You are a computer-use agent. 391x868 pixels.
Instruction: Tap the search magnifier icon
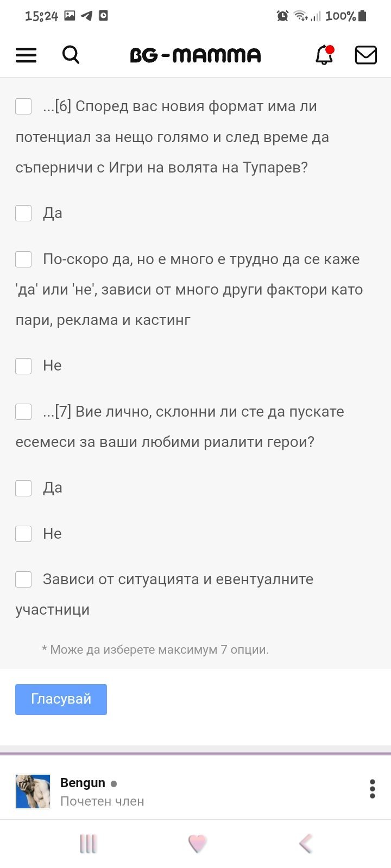(71, 55)
